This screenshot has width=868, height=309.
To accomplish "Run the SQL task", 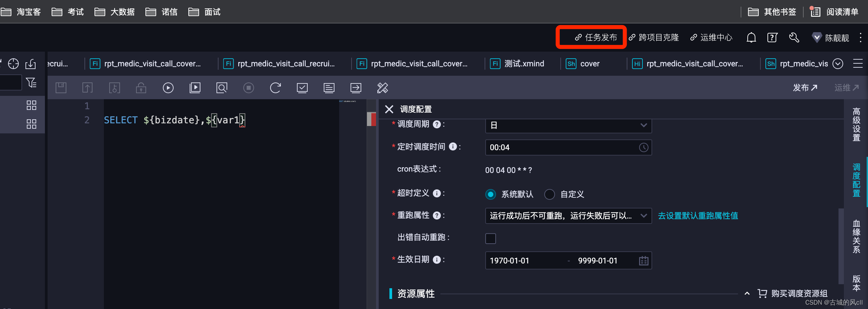I will pos(168,87).
